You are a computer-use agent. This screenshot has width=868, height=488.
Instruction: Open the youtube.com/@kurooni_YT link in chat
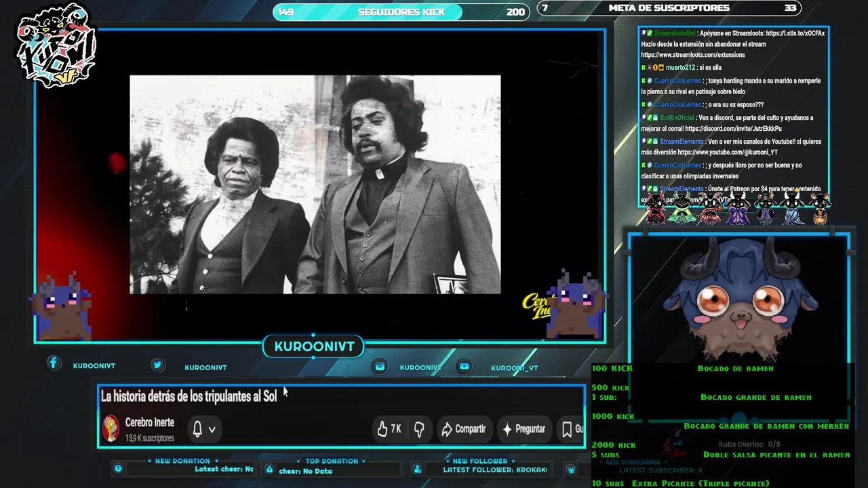click(728, 152)
